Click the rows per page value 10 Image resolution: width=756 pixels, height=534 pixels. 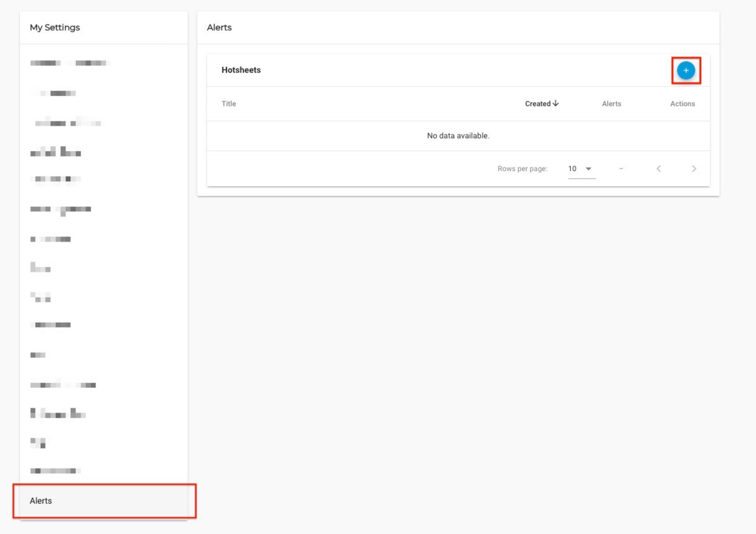click(573, 169)
